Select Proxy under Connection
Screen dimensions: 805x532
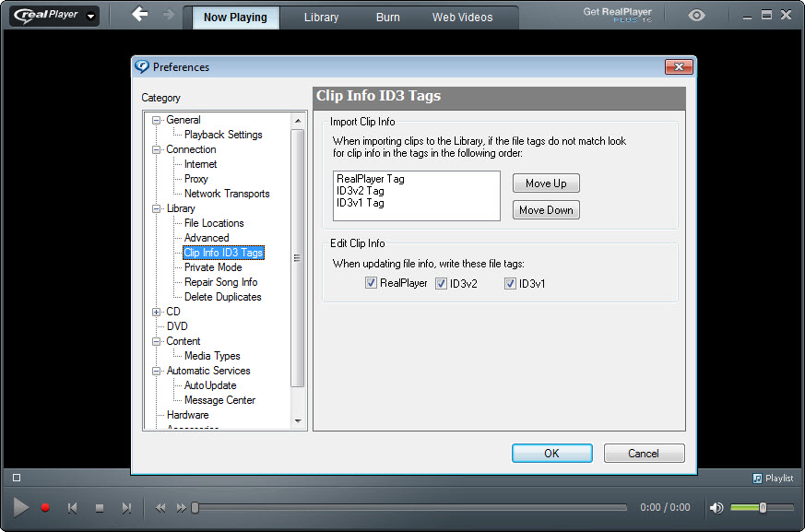[196, 179]
